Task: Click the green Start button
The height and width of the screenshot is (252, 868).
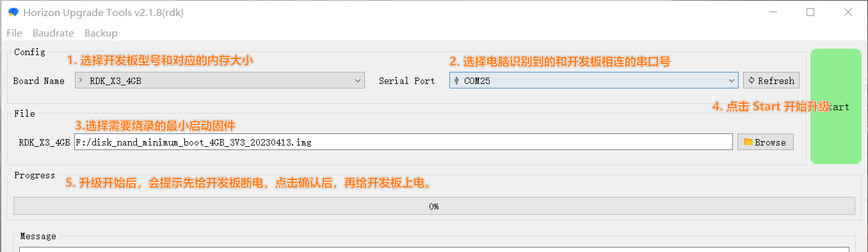Action: [x=836, y=106]
